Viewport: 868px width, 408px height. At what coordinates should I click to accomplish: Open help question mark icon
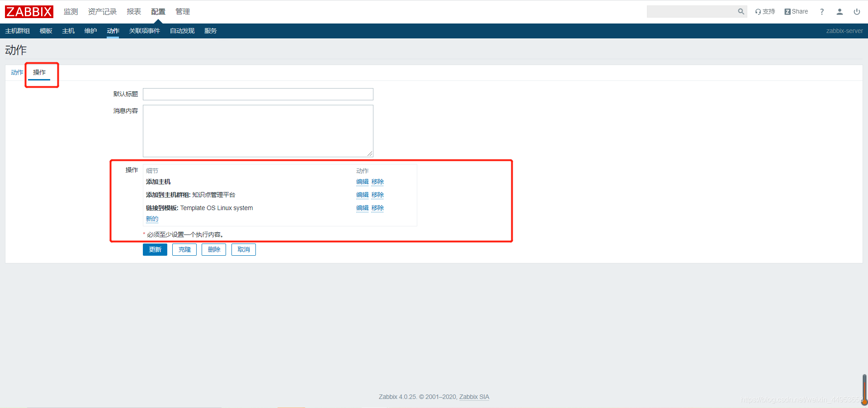click(x=822, y=12)
